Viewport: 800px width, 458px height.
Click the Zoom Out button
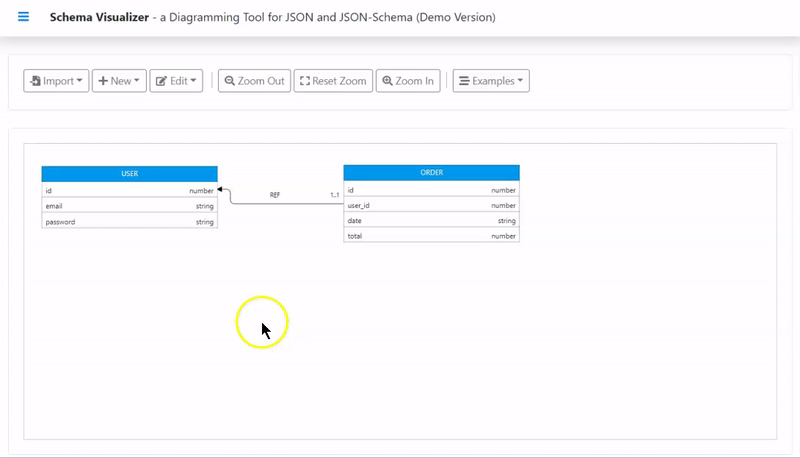coord(255,81)
